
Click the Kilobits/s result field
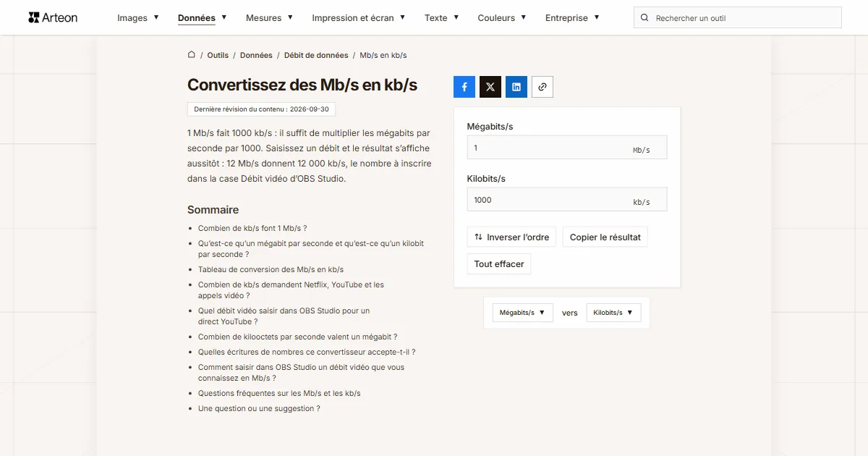(x=567, y=200)
